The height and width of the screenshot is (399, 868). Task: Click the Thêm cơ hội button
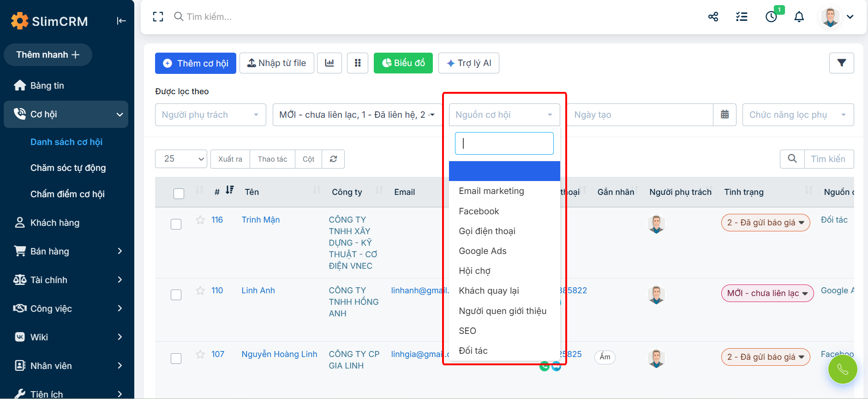point(196,63)
